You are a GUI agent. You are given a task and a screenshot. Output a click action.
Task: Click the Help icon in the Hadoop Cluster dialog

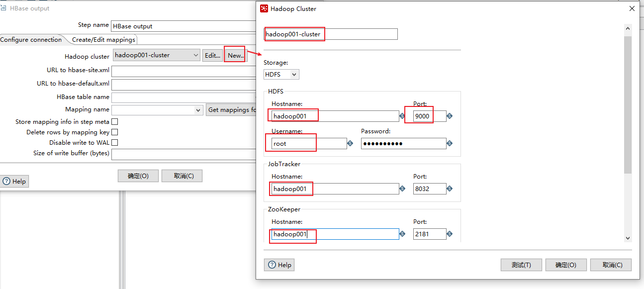click(x=279, y=265)
